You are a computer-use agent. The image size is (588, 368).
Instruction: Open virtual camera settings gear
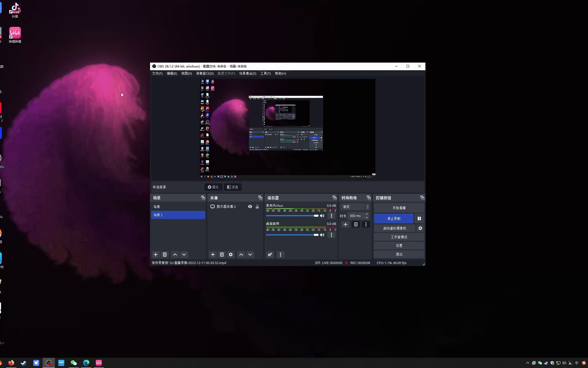[420, 228]
